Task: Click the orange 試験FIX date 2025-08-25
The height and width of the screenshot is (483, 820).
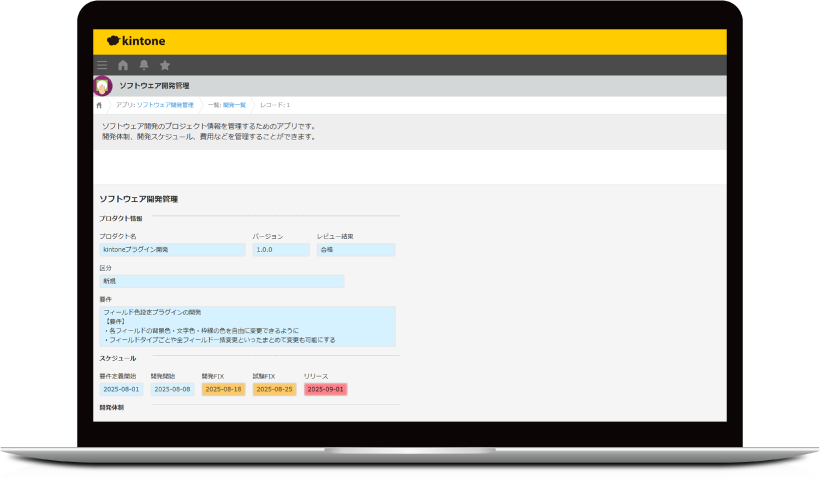Action: pyautogui.click(x=274, y=389)
